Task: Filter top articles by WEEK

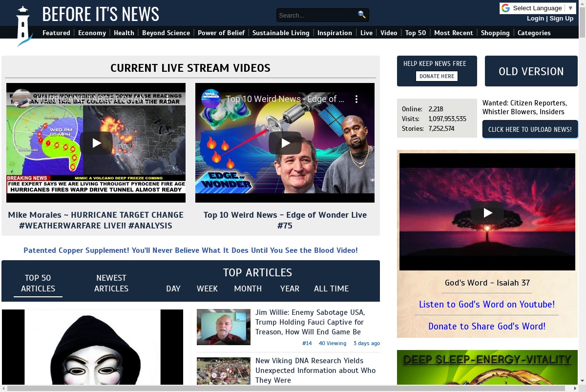Action: click(x=207, y=289)
